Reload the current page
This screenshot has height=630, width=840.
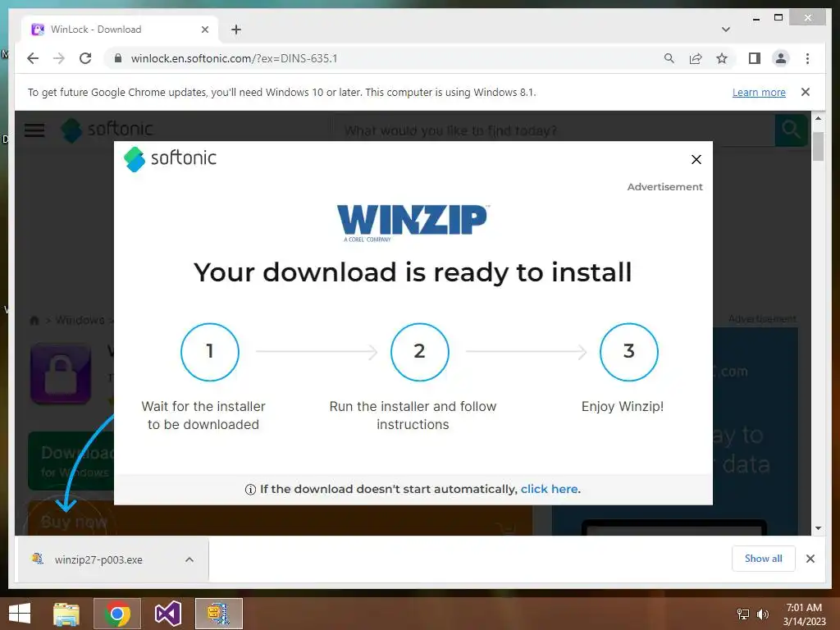click(85, 58)
